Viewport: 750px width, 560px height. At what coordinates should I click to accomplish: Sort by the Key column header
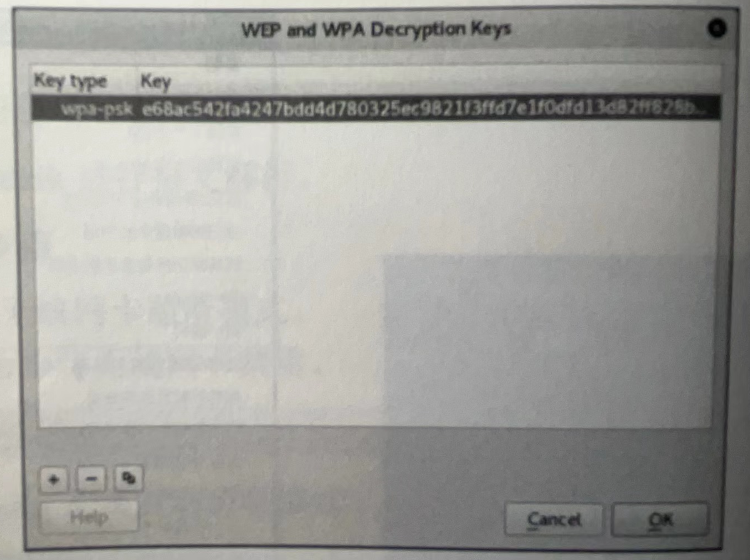point(155,81)
